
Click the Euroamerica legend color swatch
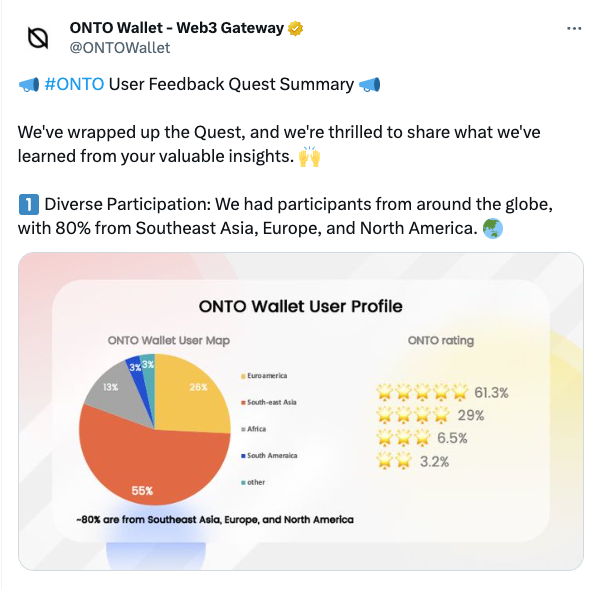point(243,377)
